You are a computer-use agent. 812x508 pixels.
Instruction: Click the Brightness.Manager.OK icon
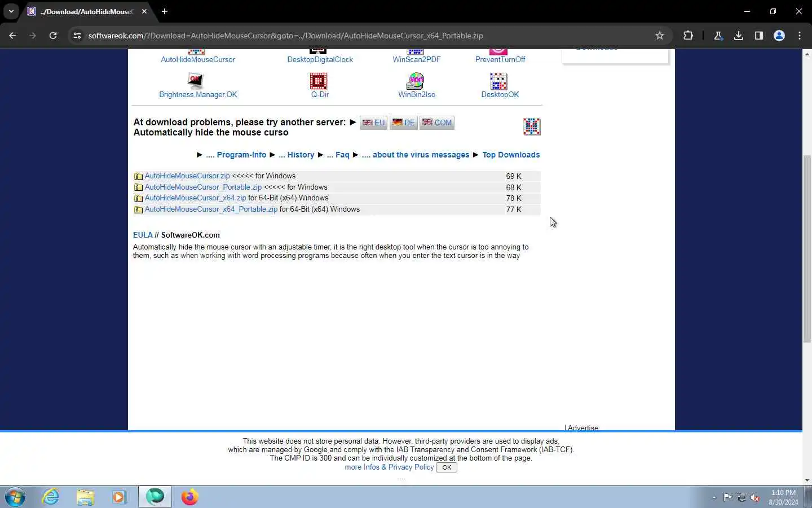(196, 81)
